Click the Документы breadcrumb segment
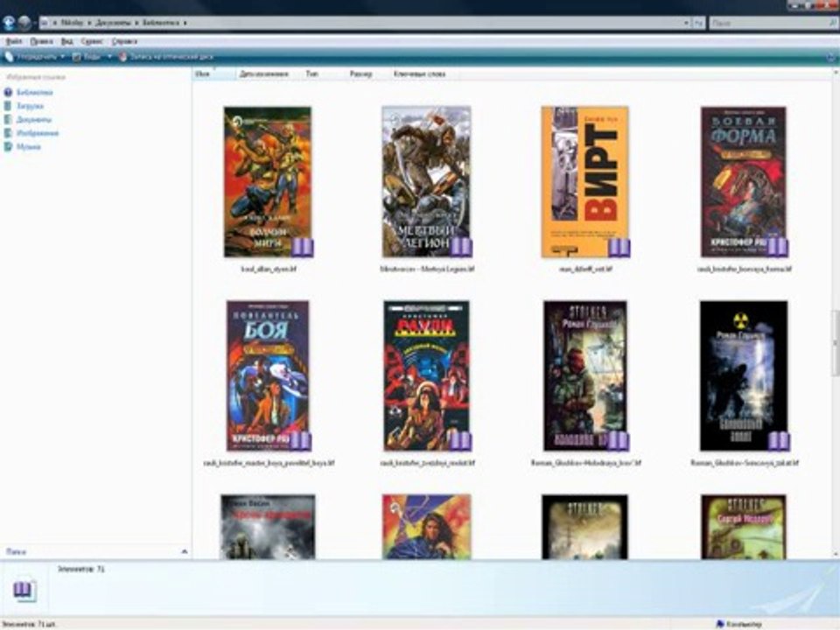Screen dimensions: 840x630 [x=113, y=23]
